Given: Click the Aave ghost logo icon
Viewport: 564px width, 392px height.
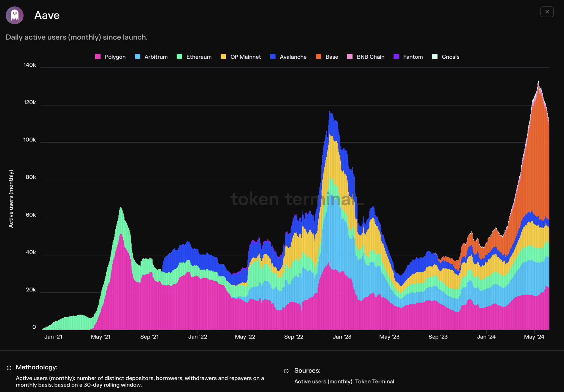Looking at the screenshot, I should [15, 15].
